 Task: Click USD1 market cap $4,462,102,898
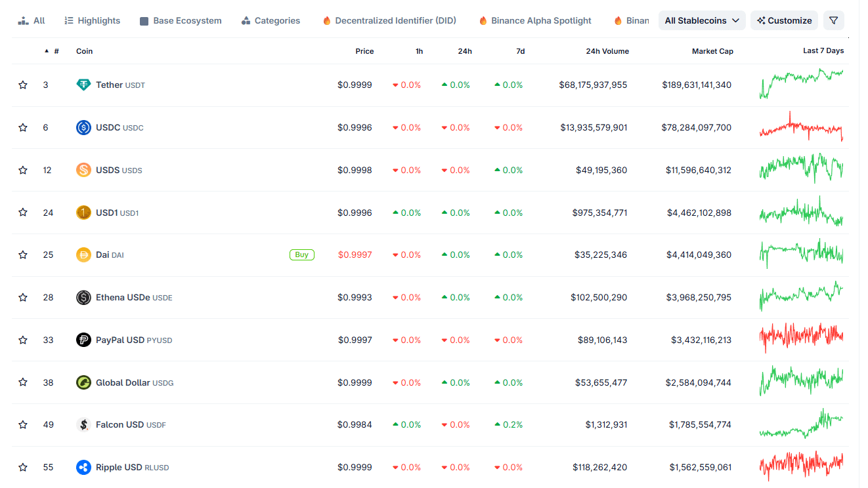coord(699,213)
